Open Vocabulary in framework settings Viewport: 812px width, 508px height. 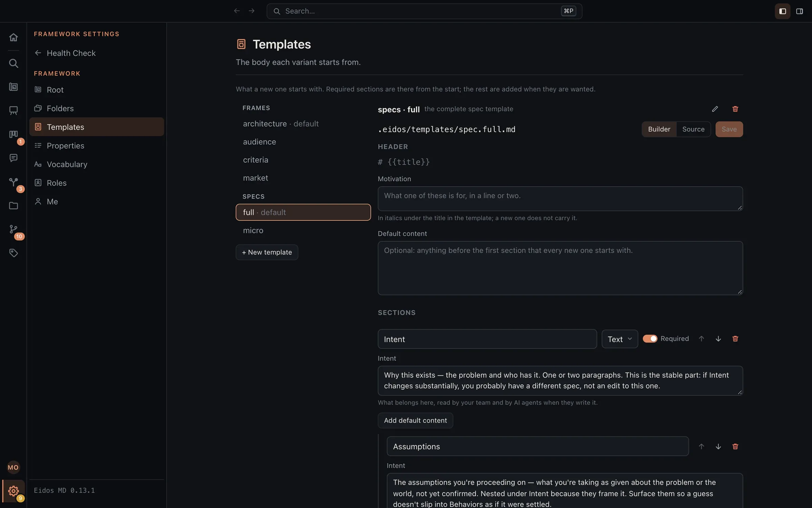(x=96, y=164)
